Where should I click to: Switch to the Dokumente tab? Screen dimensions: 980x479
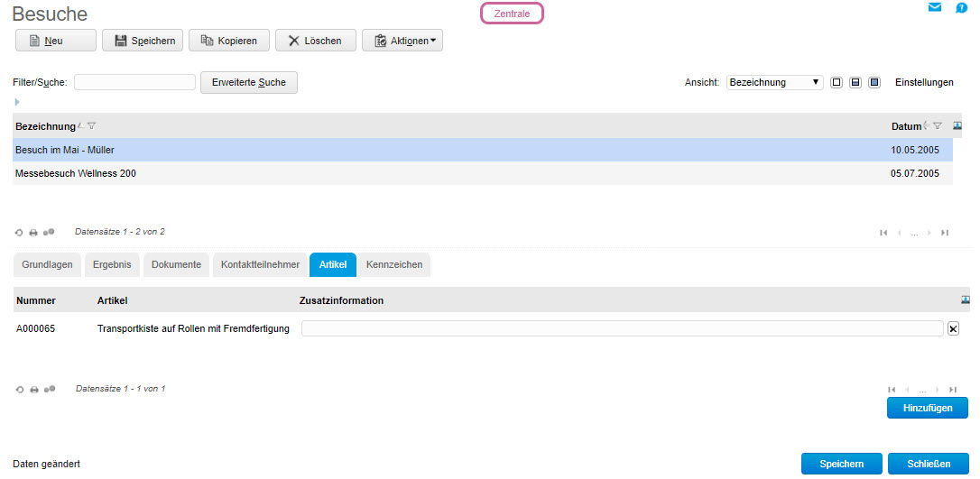(176, 265)
